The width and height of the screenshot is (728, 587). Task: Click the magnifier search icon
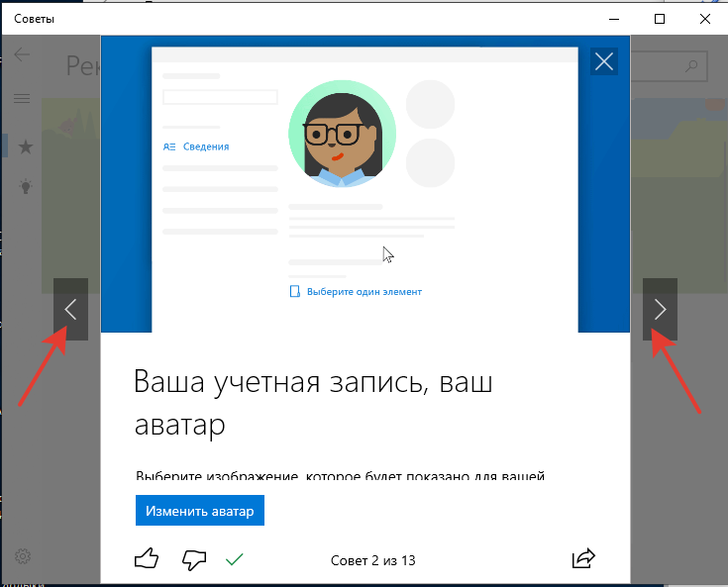pos(692,66)
